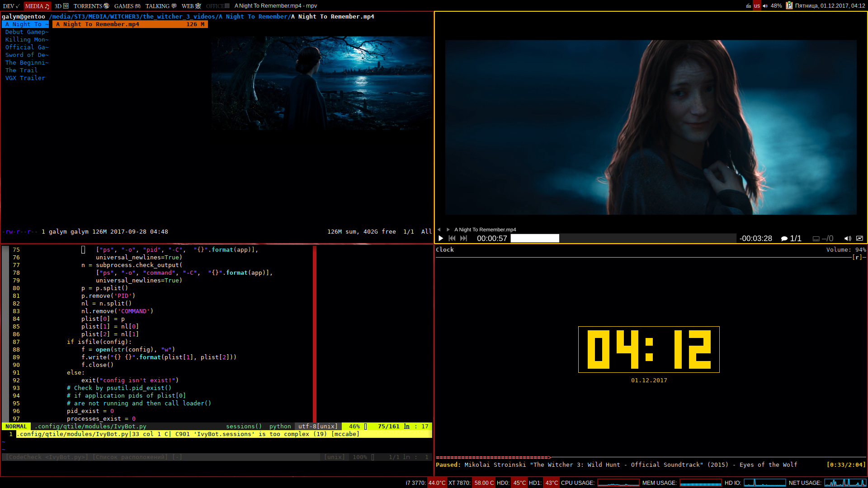The height and width of the screenshot is (488, 868).
Task: Select 'A Night To~' folder in ranger
Action: pos(25,24)
